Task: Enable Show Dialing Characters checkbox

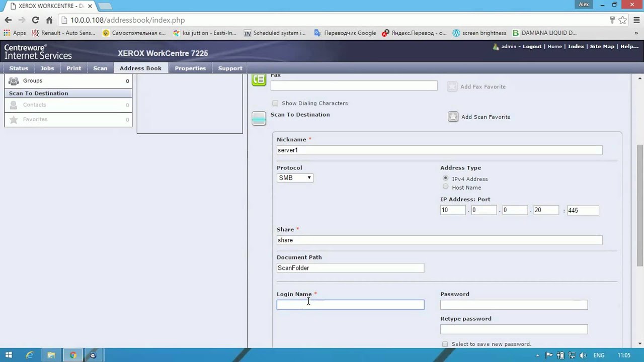Action: 275,103
